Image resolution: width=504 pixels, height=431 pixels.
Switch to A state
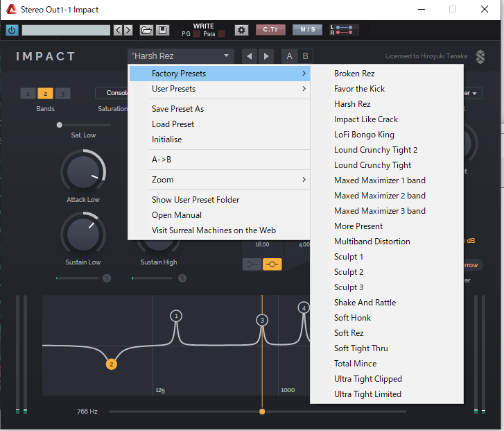[289, 56]
